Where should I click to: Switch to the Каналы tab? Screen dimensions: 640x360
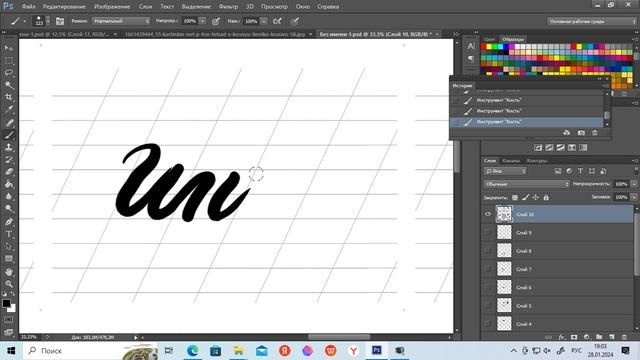tap(511, 161)
